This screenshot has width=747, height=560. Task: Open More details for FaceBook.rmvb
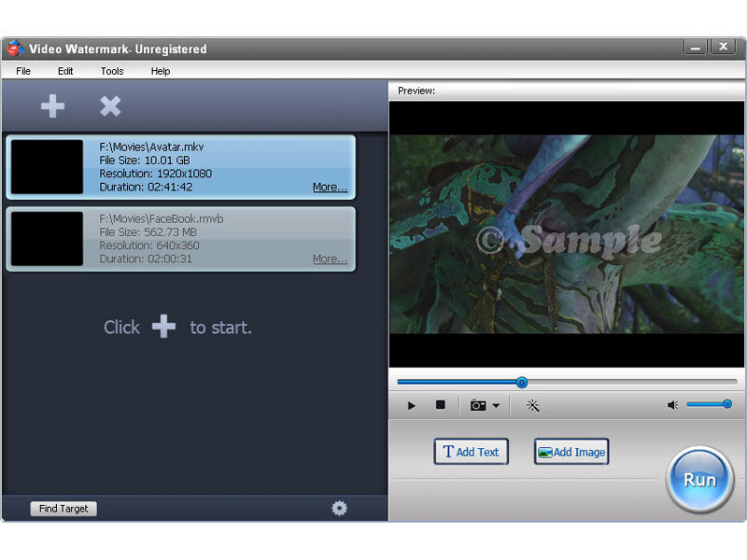coord(331,259)
